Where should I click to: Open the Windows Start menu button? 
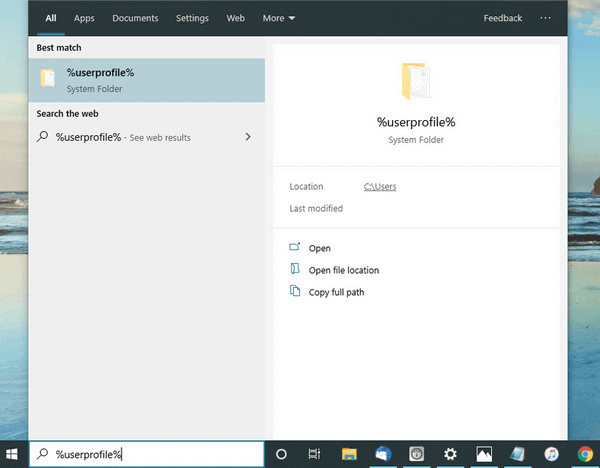(12, 454)
